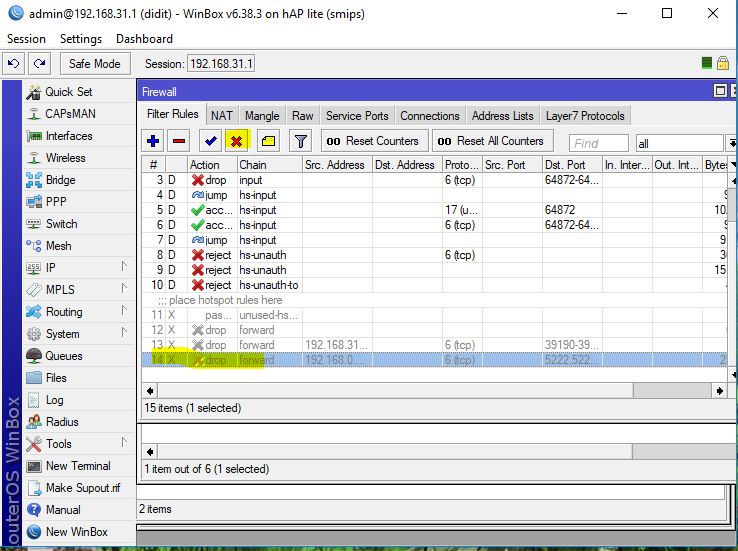Open Radius in sidebar
The image size is (738, 551).
click(62, 422)
